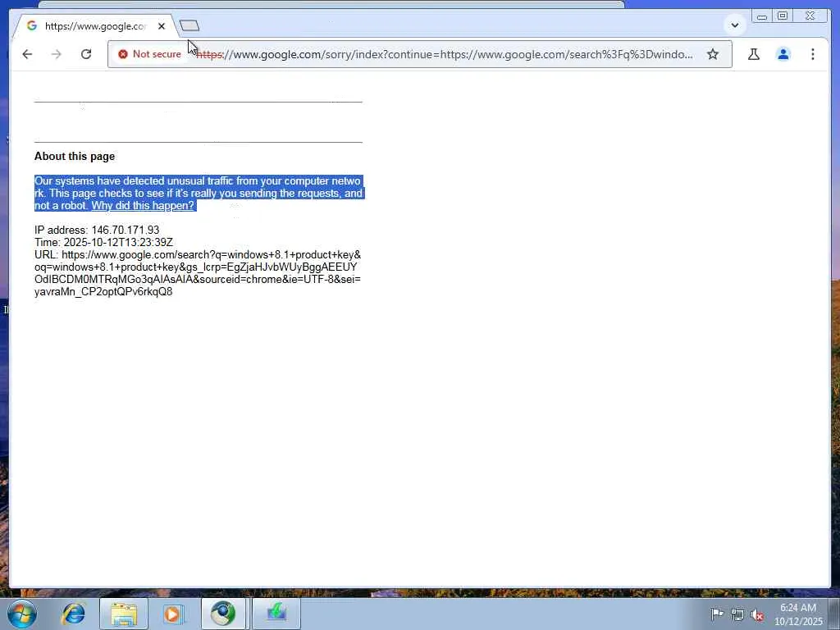
Task: Restore down the Chrome window
Action: pyautogui.click(x=783, y=16)
